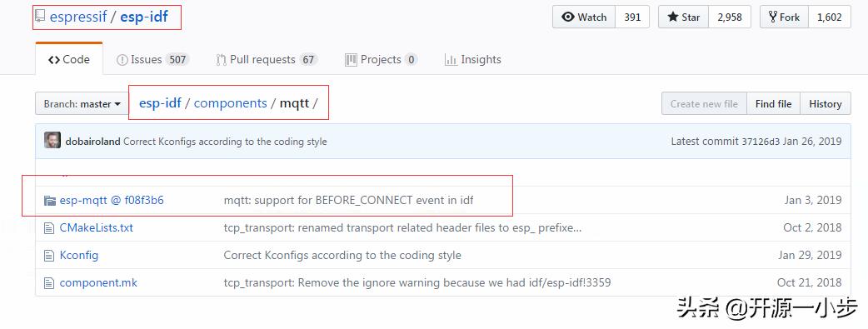
Task: Click the eye icon on Watch
Action: pyautogui.click(x=568, y=17)
